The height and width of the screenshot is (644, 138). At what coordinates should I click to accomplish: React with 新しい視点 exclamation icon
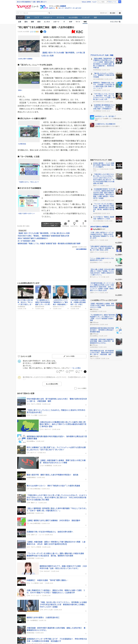point(83,224)
